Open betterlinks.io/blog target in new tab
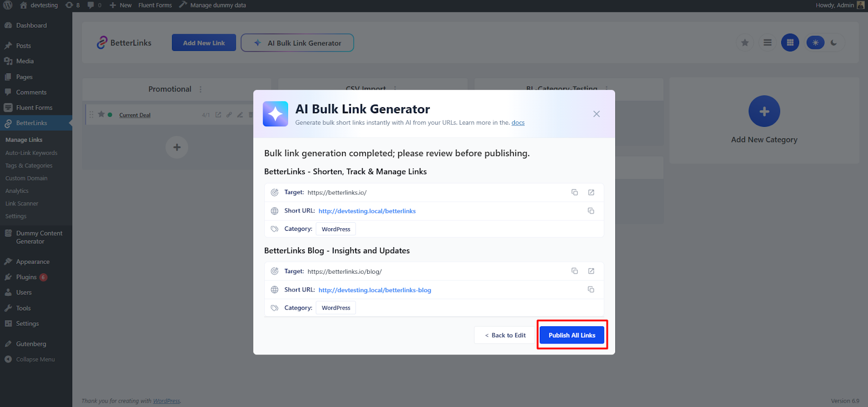868x407 pixels. point(591,271)
